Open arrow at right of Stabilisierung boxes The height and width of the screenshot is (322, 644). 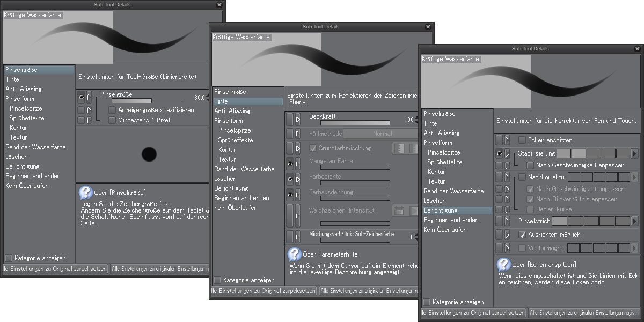point(634,153)
